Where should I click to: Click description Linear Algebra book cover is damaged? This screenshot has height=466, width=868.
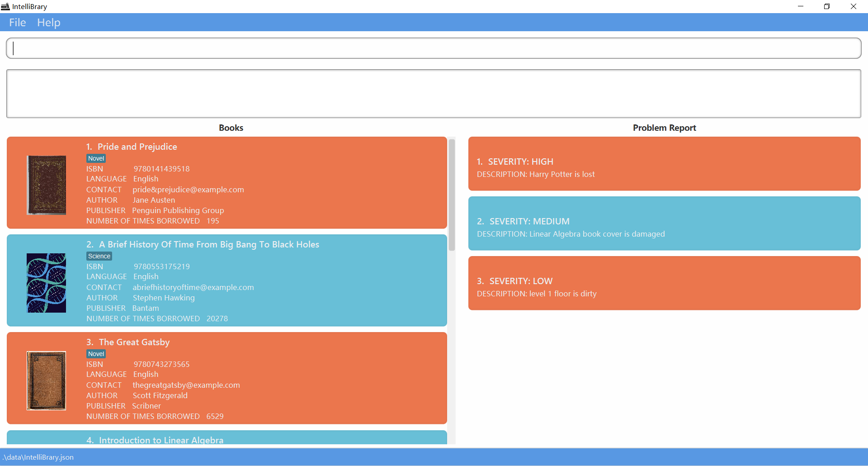[597, 234]
